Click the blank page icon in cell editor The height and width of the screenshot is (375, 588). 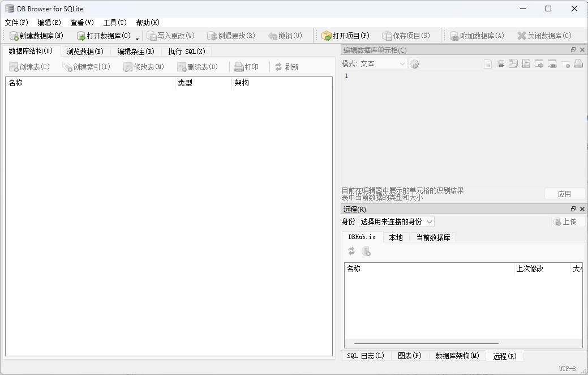point(487,64)
